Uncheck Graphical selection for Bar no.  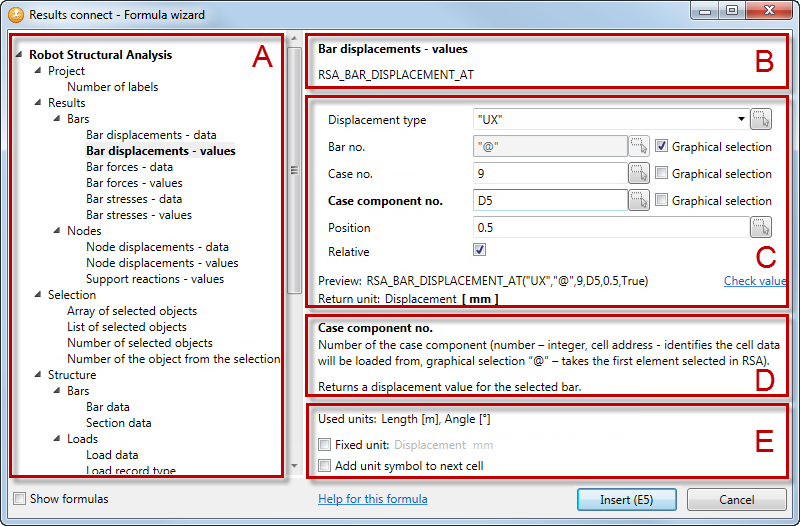[x=661, y=146]
